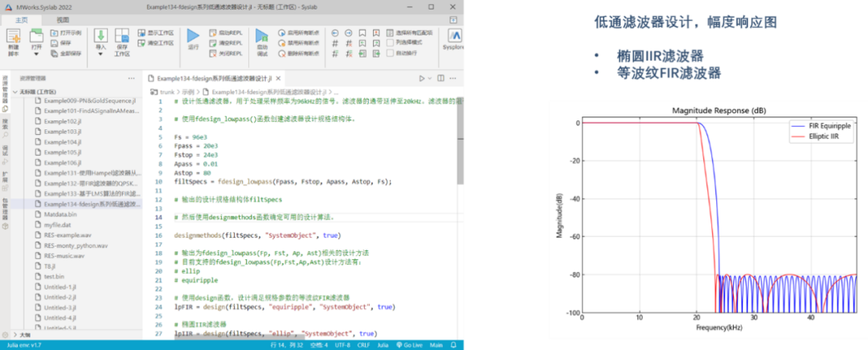This screenshot has height=350, width=868.
Task: Open the search panel in the left sidebar
Action: pos(5,124)
